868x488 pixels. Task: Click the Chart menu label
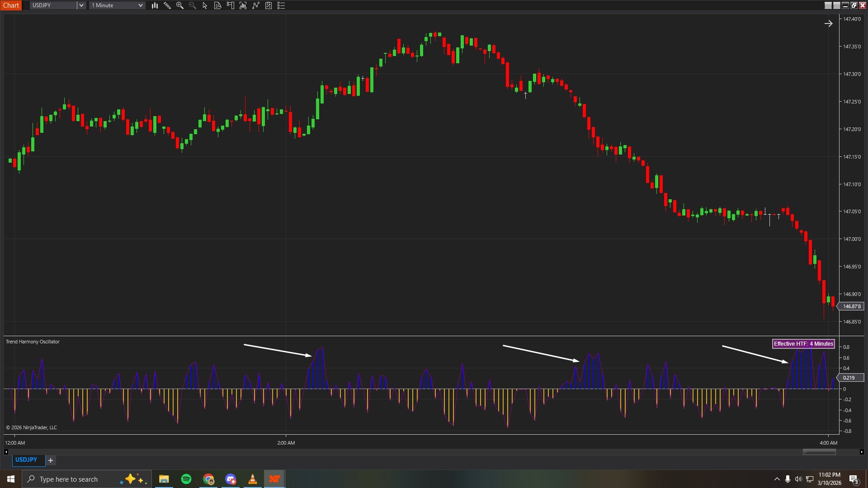[11, 5]
